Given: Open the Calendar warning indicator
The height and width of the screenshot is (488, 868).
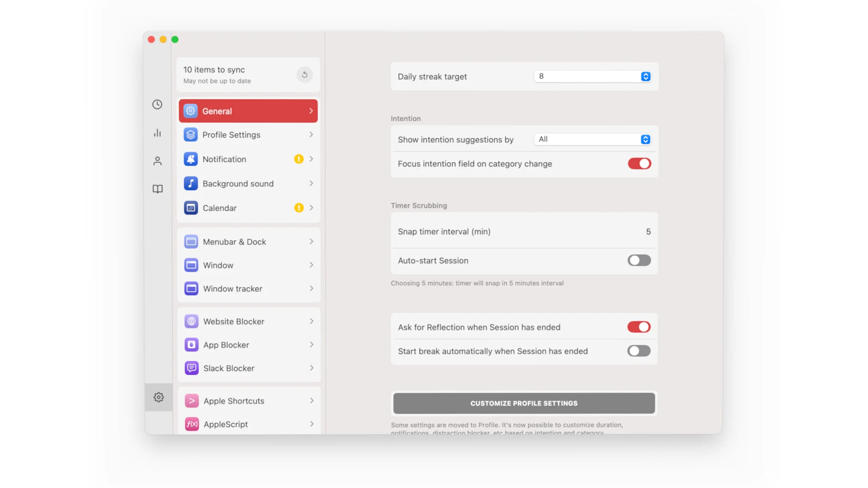Looking at the screenshot, I should [299, 208].
